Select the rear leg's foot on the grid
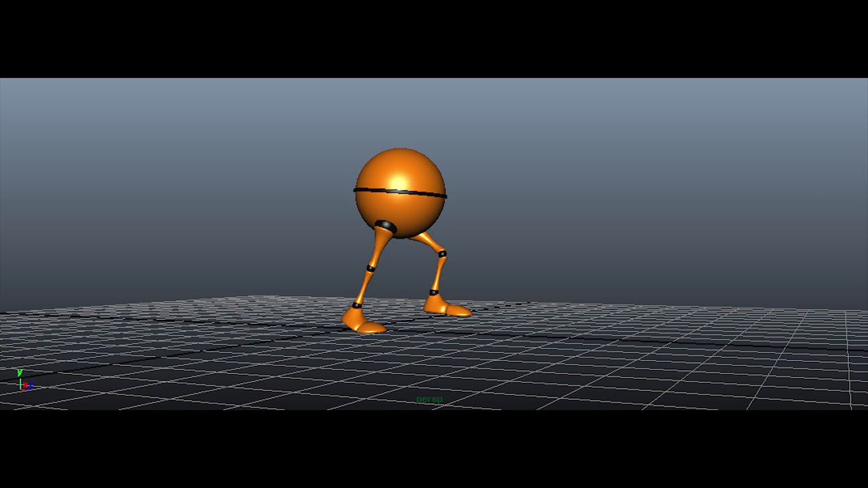Screen dimensions: 868x488 (x=448, y=306)
